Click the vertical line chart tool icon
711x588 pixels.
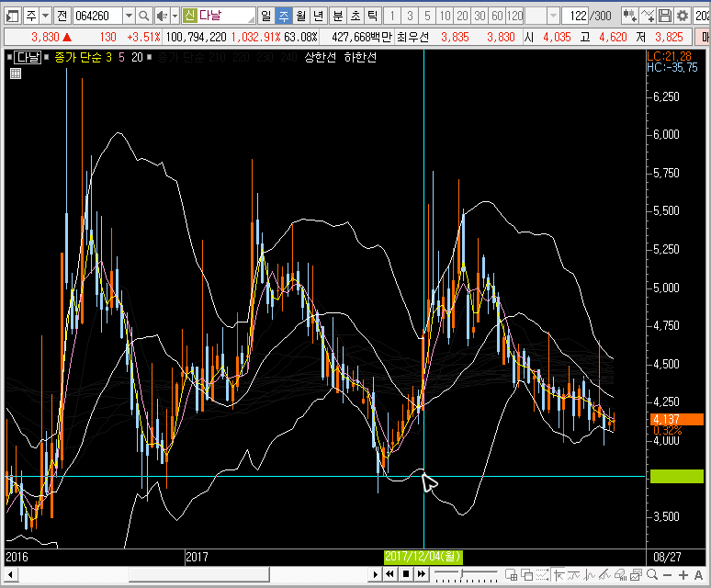589,575
